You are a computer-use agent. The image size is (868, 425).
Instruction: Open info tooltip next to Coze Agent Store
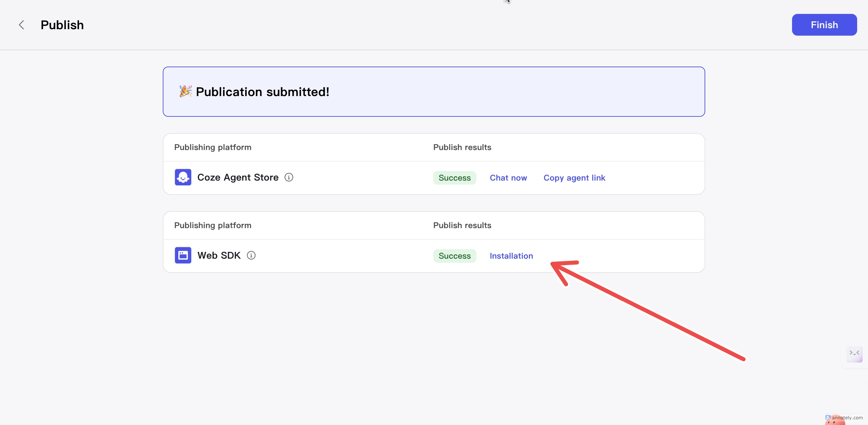click(289, 177)
